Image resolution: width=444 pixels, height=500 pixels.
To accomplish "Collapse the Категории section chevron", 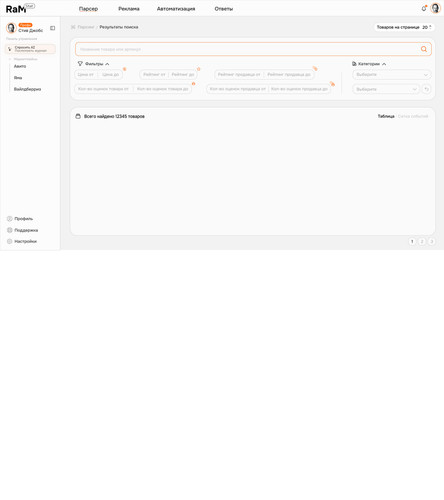I will point(384,64).
